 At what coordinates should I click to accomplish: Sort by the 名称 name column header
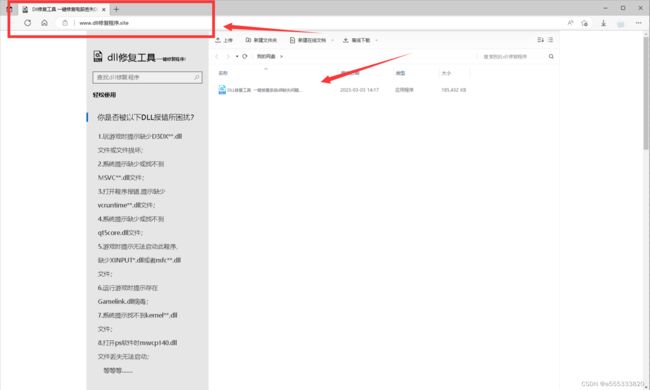(x=223, y=73)
